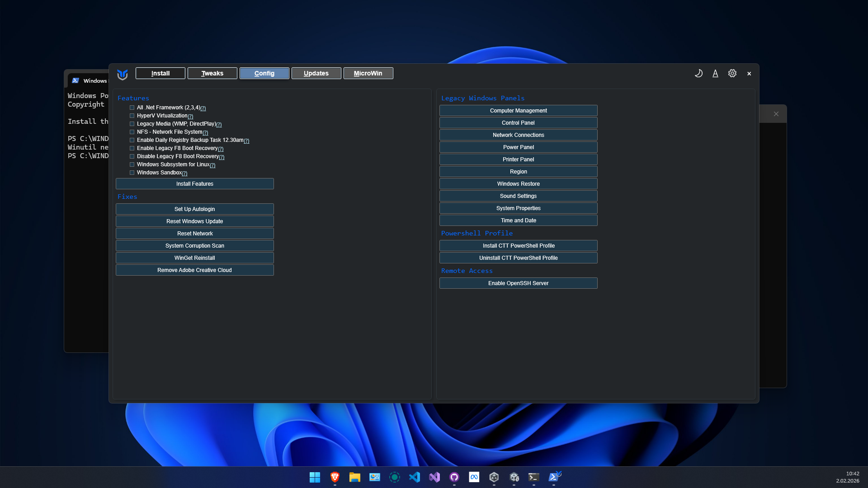
Task: Open GitHub Desktop from the taskbar
Action: [454, 477]
